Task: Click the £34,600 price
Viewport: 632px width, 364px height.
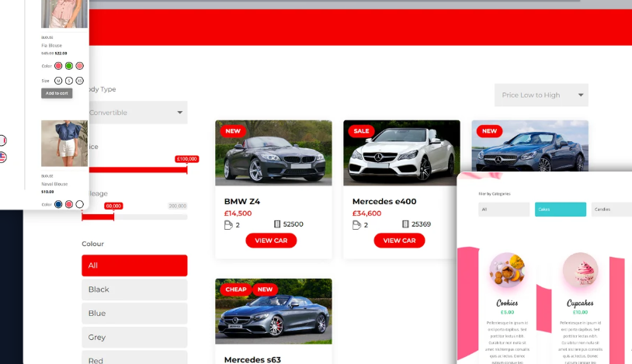Action: [366, 213]
